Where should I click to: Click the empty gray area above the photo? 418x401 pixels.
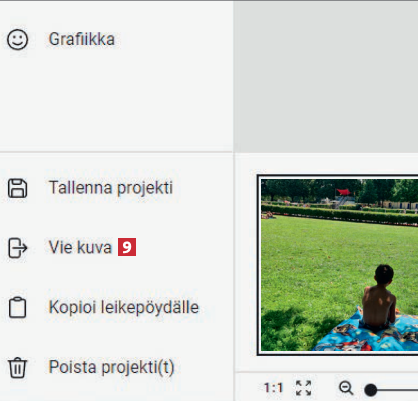point(326,76)
